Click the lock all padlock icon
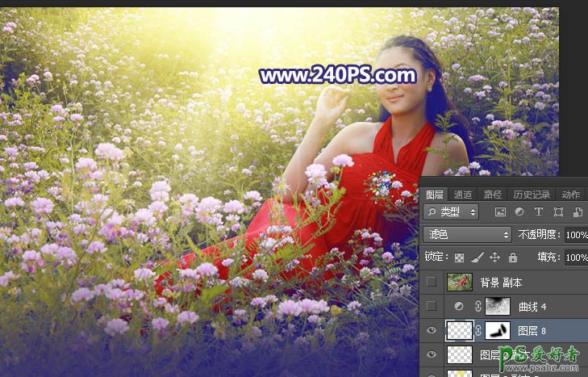 point(511,258)
